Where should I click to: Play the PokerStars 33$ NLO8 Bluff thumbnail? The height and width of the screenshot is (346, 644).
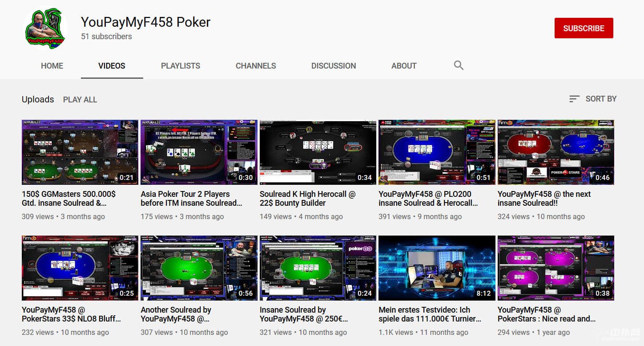[x=80, y=268]
